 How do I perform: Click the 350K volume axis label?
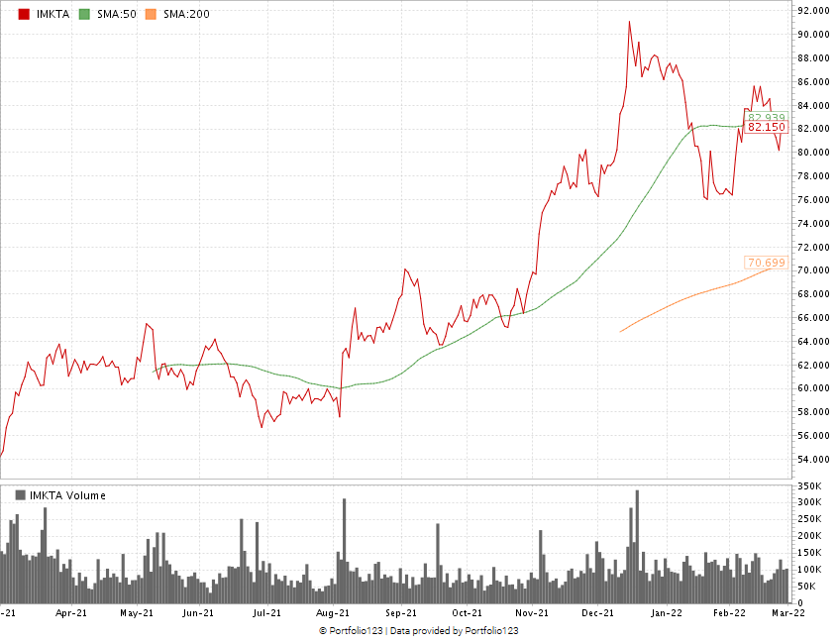click(x=809, y=485)
